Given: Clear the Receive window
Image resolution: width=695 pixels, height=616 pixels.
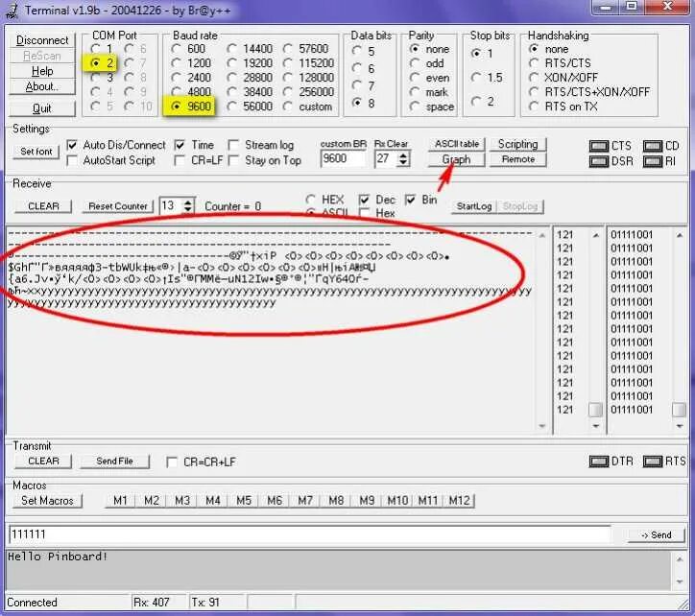Looking at the screenshot, I should tap(43, 206).
